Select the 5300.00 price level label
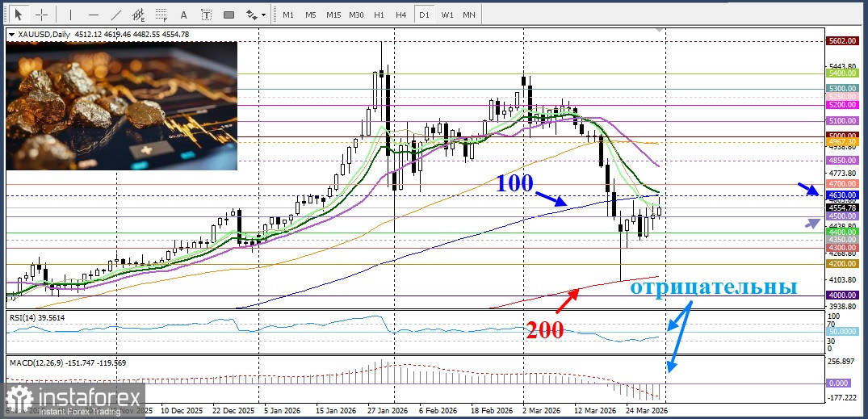The width and height of the screenshot is (868, 419). [x=842, y=89]
